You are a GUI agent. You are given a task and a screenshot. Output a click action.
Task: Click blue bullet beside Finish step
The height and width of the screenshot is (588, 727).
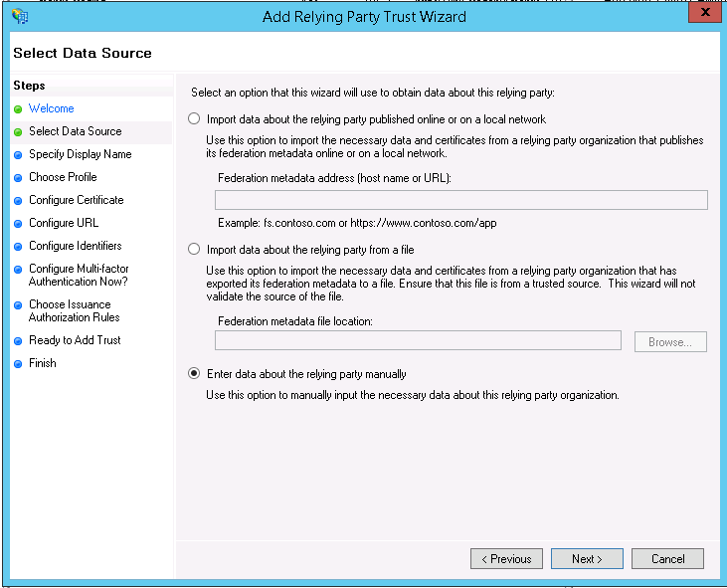point(18,364)
